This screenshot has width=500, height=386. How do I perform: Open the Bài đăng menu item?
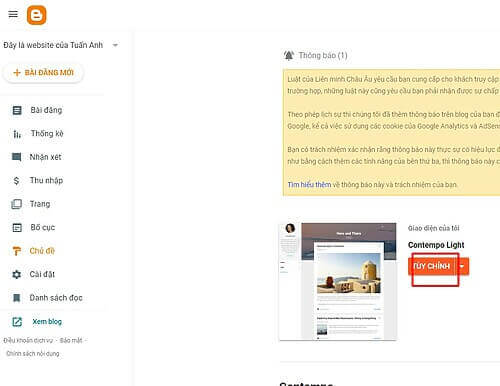(46, 110)
